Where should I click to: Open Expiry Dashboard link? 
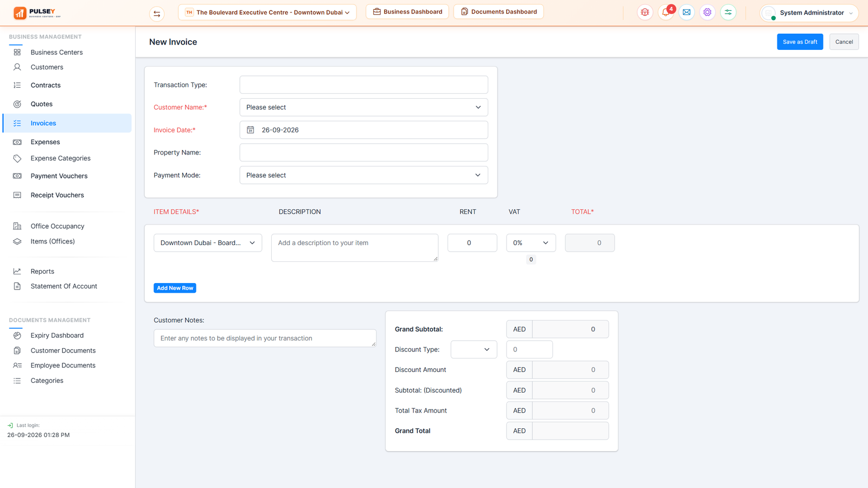pyautogui.click(x=57, y=336)
